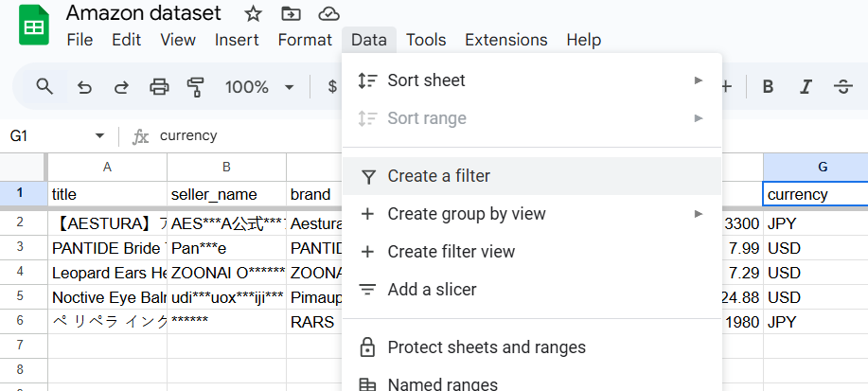Screen dimensions: 868x391
Task: Print the spreadsheet
Action: [x=159, y=87]
